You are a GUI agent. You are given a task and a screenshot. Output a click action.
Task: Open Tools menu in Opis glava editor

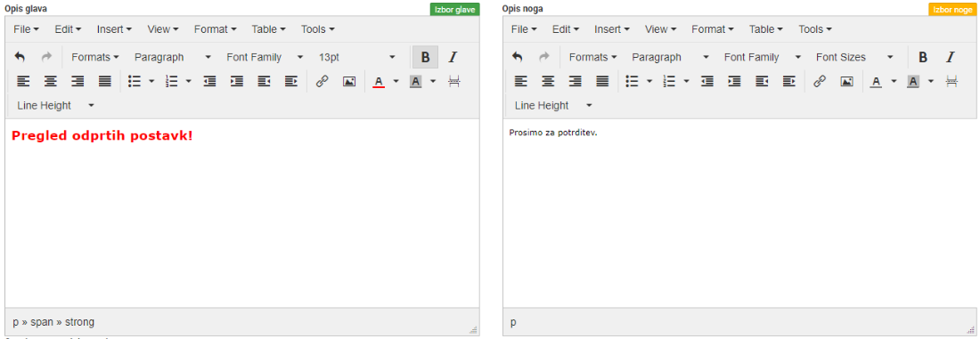[x=318, y=28]
